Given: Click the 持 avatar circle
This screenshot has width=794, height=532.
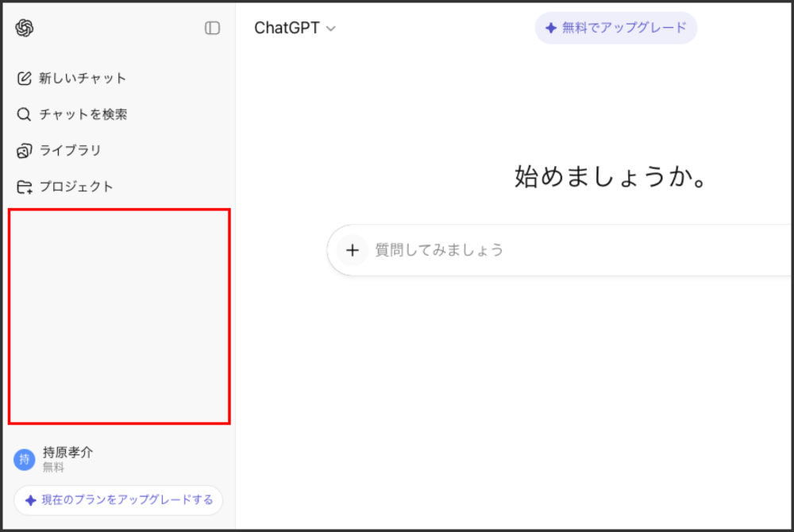Looking at the screenshot, I should [x=24, y=460].
